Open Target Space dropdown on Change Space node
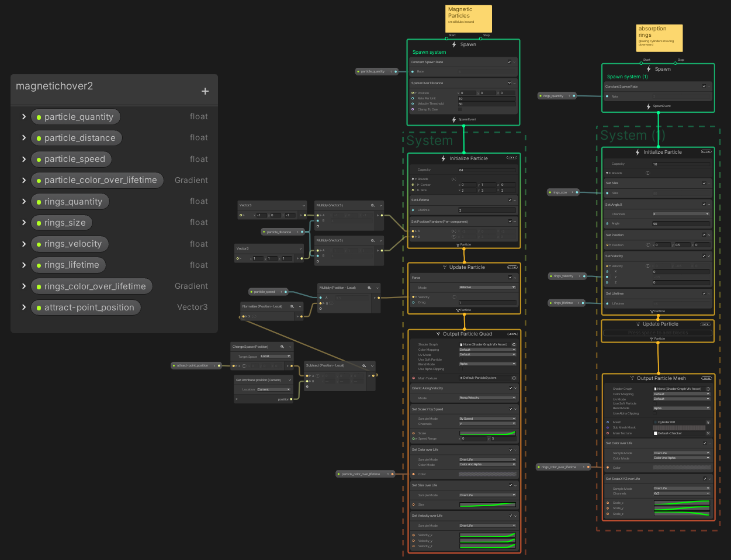Viewport: 731px width, 560px height. point(275,356)
